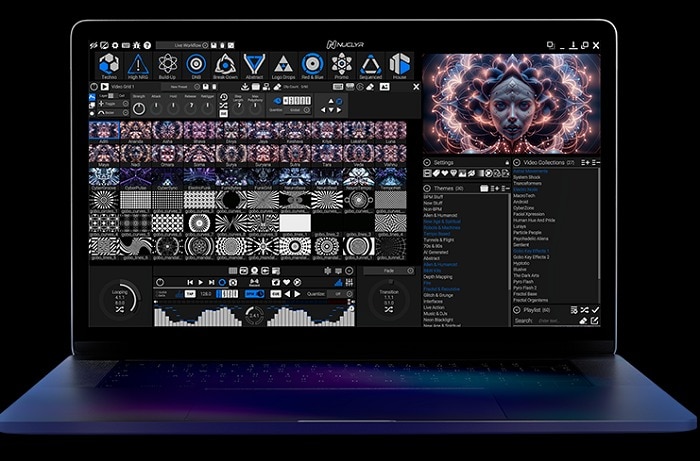Screen dimensions: 700x461
Task: Open the transport Quantize dropdown set to Off
Action: 340,294
